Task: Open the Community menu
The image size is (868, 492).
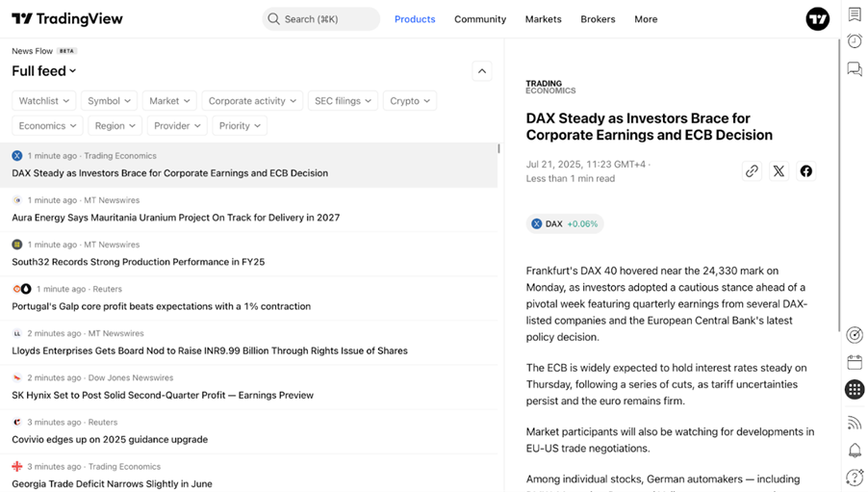Action: click(480, 19)
